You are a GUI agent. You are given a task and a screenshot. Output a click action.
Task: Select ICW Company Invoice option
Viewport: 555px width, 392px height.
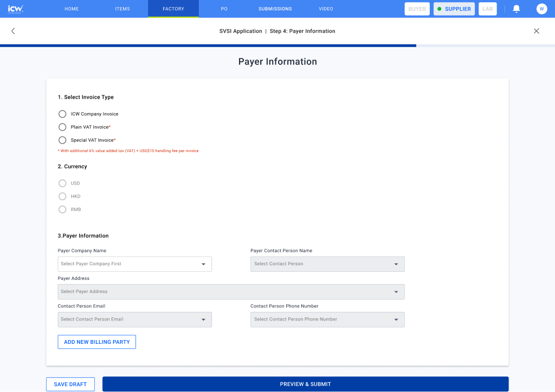(62, 114)
